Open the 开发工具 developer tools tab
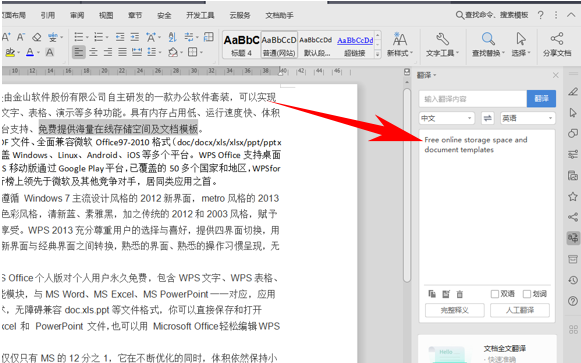The height and width of the screenshot is (363, 581). (200, 15)
